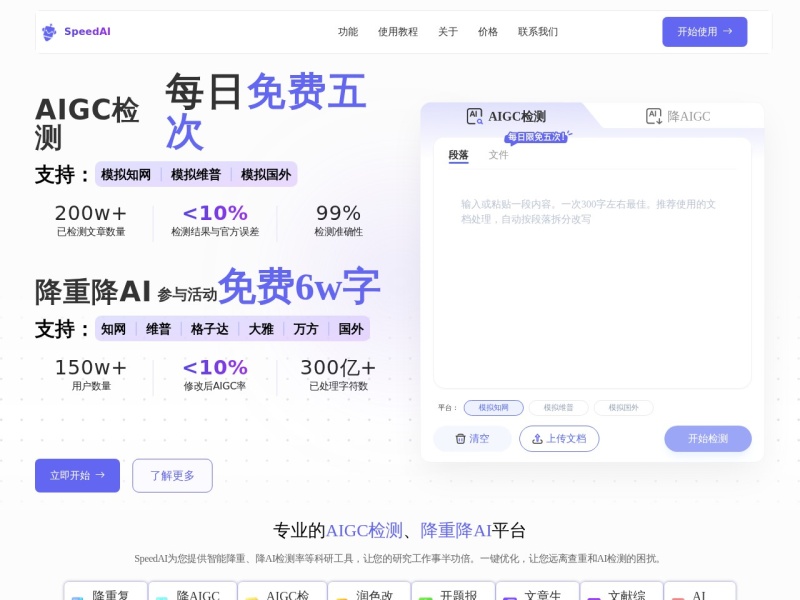Open the 降重复 feature card
The height and width of the screenshot is (600, 800).
click(x=106, y=592)
